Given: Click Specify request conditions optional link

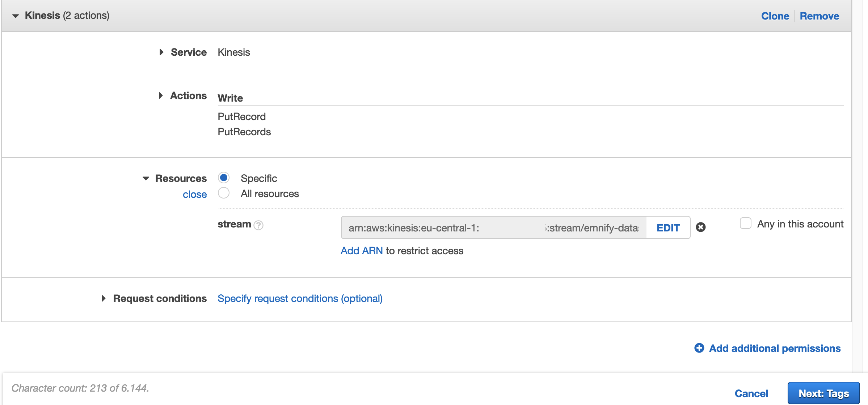Looking at the screenshot, I should tap(299, 299).
